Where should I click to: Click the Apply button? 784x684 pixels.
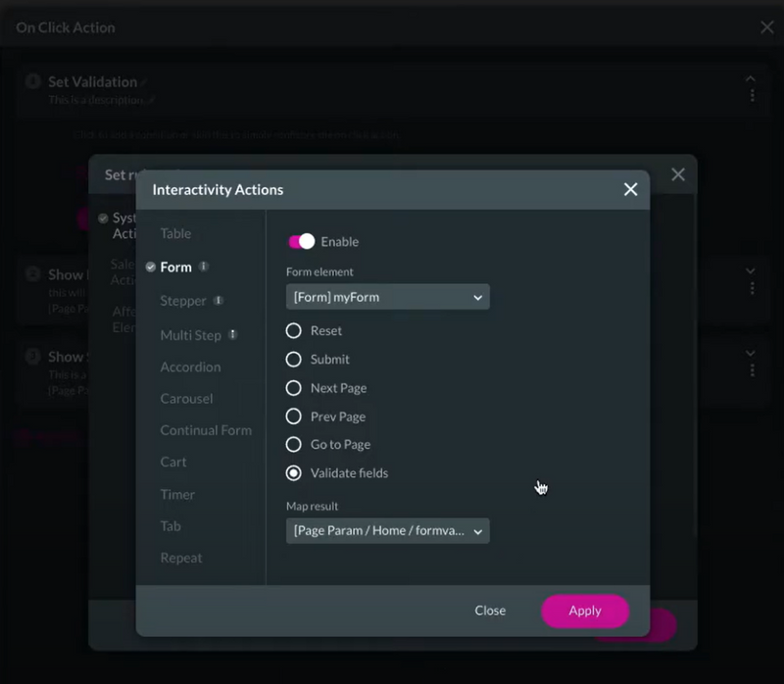coord(584,611)
